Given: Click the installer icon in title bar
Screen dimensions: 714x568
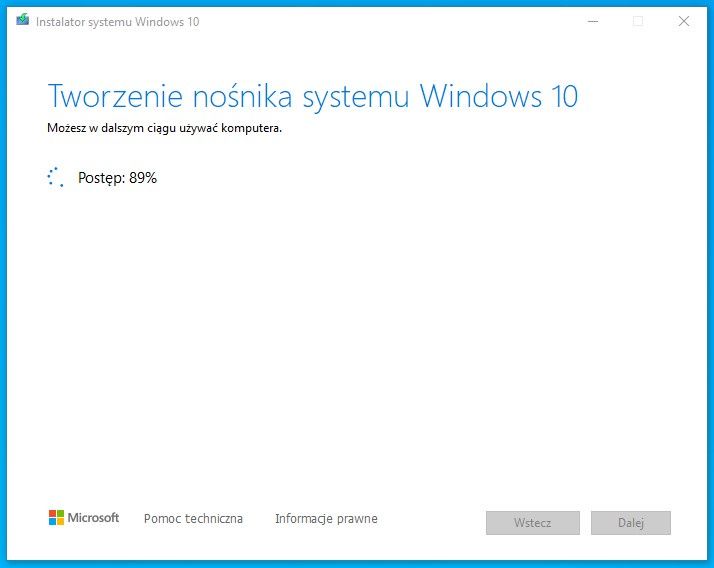Looking at the screenshot, I should click(x=22, y=20).
